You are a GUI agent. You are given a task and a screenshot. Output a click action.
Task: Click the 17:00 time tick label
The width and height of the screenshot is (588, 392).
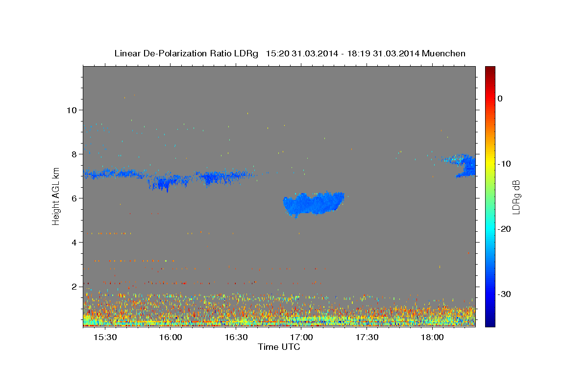point(301,338)
